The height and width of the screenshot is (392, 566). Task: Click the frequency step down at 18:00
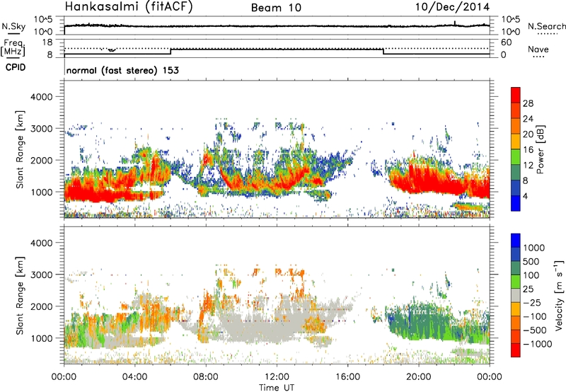[383, 51]
